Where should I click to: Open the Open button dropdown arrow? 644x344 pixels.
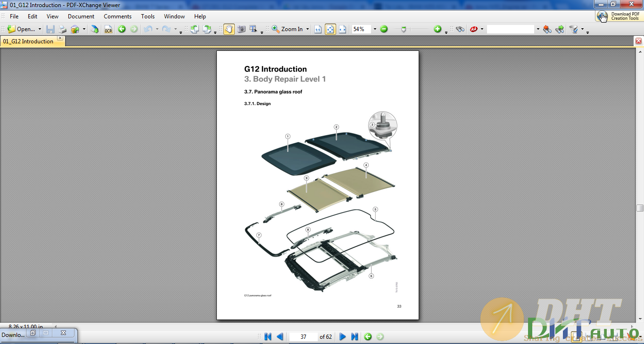pyautogui.click(x=40, y=29)
